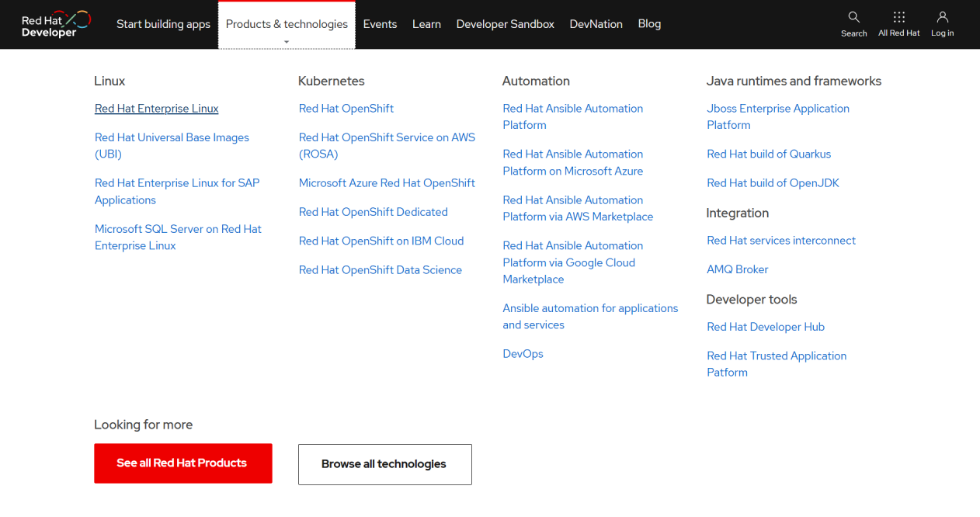
Task: Open Microsoft Azure Red Hat OpenShift link
Action: [387, 183]
